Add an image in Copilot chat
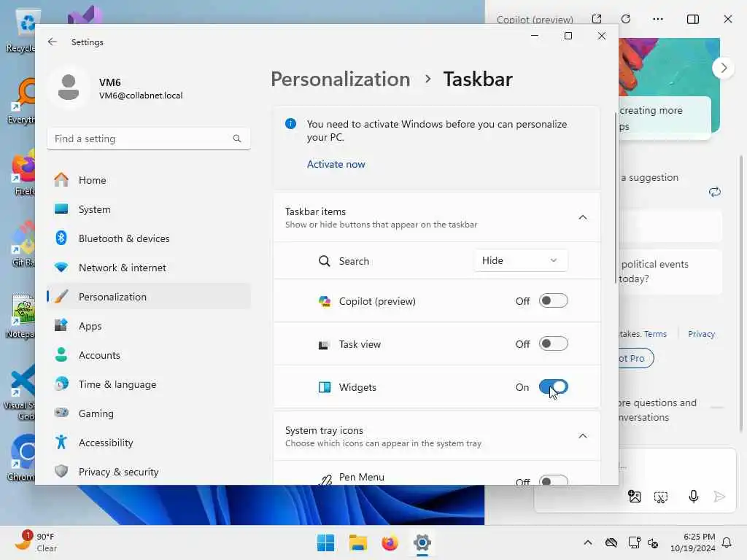Screen dimensions: 747x560 click(635, 497)
